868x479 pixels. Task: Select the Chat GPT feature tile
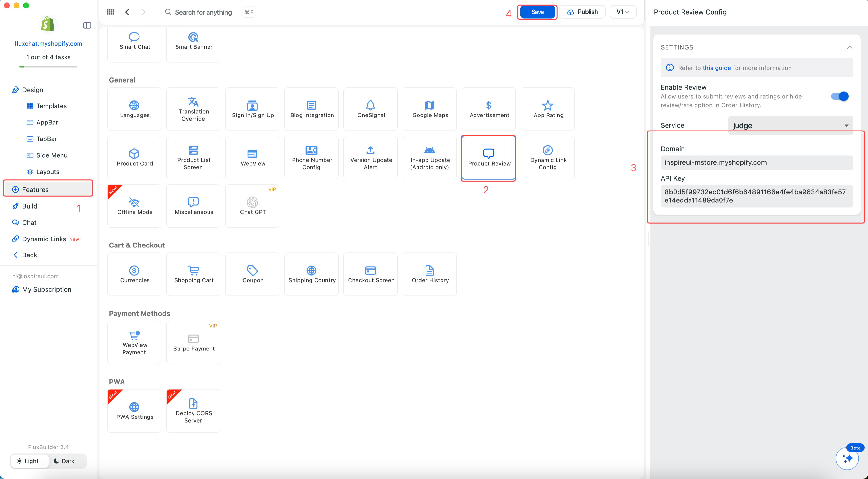click(x=252, y=206)
